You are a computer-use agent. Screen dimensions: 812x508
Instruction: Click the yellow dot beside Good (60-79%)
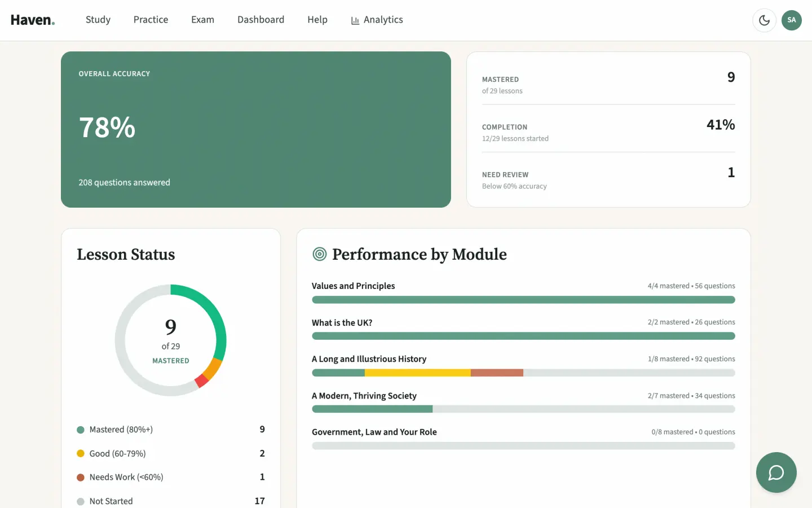click(81, 453)
